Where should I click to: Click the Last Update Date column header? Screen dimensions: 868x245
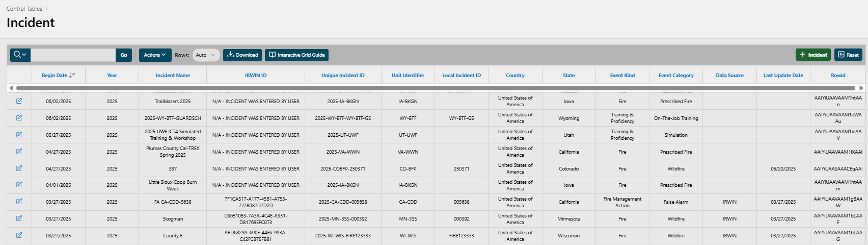783,75
